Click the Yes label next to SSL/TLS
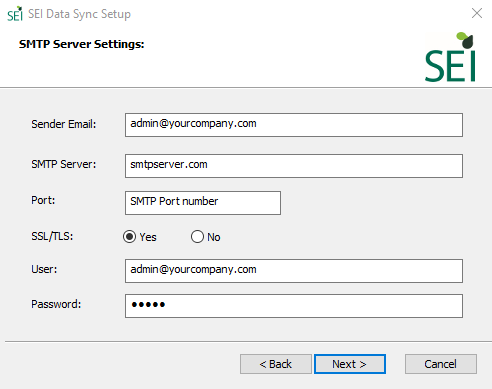 point(148,237)
